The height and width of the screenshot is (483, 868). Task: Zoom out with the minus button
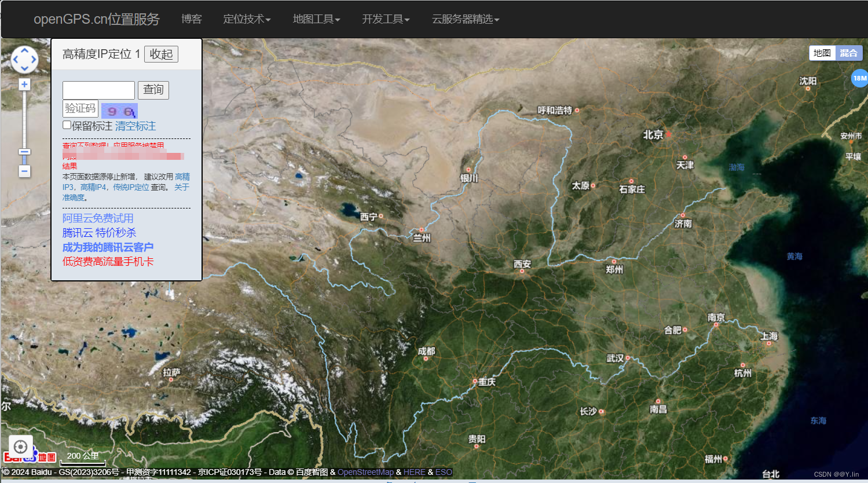pyautogui.click(x=24, y=171)
